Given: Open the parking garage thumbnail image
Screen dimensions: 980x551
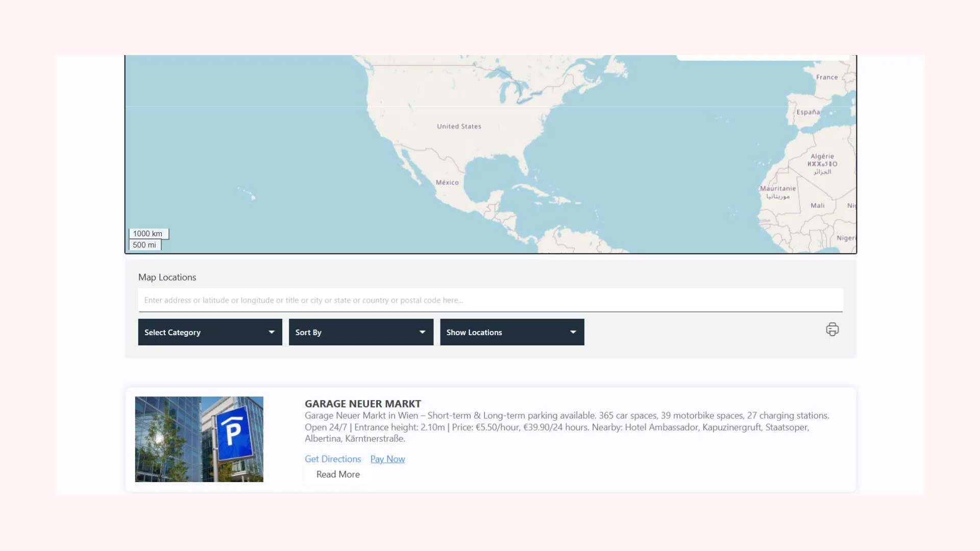Looking at the screenshot, I should coord(199,439).
